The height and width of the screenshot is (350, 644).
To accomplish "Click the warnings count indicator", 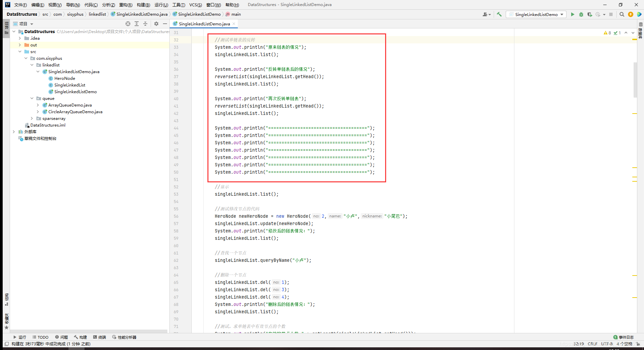I will coord(607,33).
